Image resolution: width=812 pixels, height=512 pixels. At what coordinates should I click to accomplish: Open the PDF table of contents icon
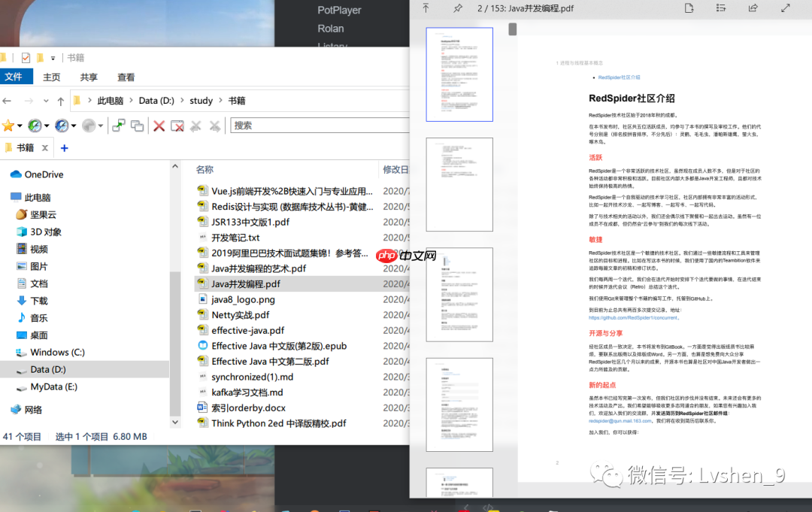coord(720,8)
